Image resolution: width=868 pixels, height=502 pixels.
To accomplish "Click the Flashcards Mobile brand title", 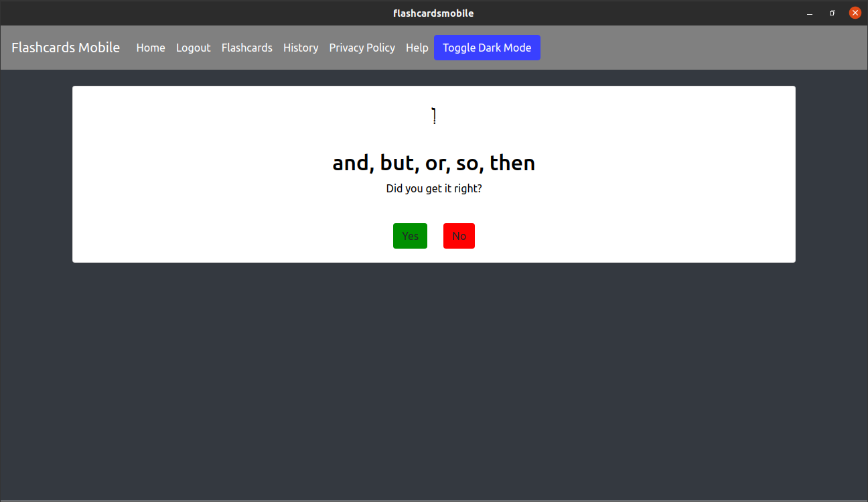I will coord(65,48).
